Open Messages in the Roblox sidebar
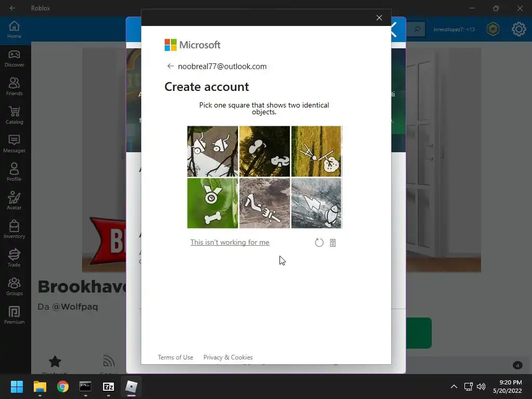 [x=14, y=144]
